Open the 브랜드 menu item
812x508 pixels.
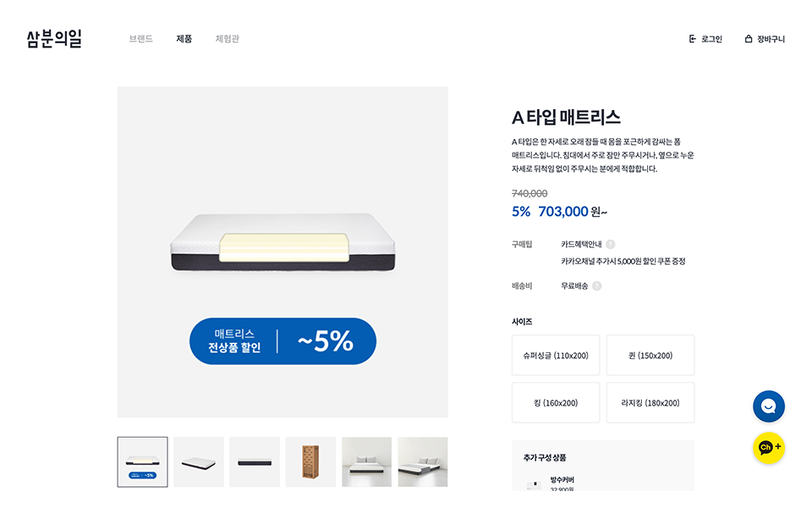point(141,39)
